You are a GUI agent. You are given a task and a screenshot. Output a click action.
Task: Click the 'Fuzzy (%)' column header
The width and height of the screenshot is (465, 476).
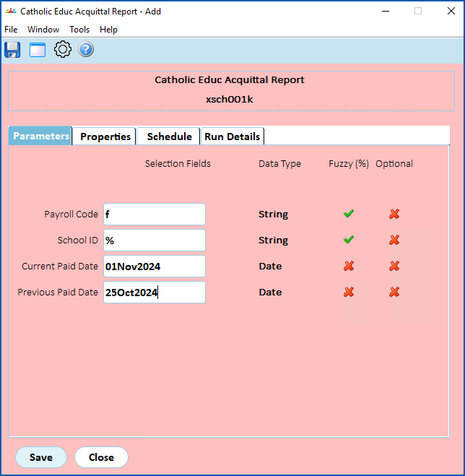349,164
